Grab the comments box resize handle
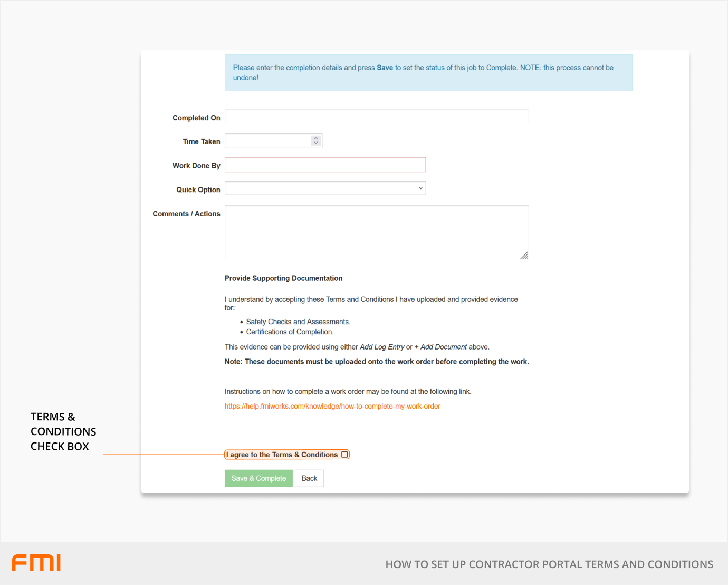This screenshot has width=728, height=585. pos(524,256)
